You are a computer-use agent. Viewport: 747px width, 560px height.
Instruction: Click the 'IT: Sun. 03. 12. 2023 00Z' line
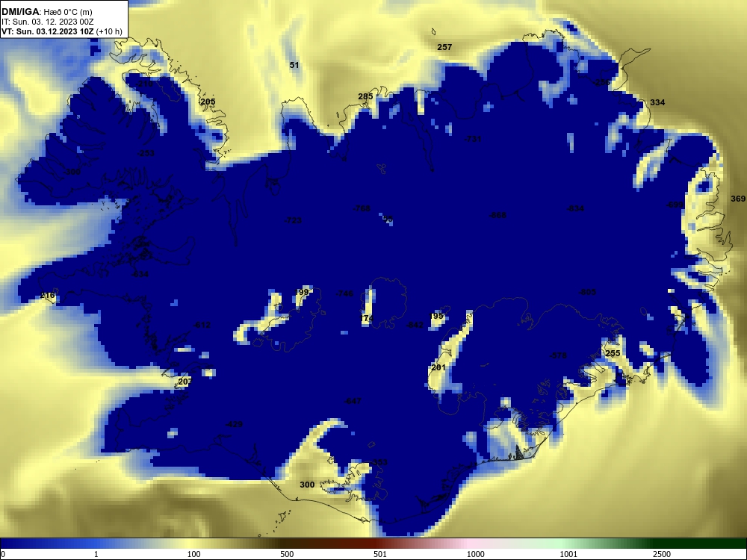(x=47, y=22)
